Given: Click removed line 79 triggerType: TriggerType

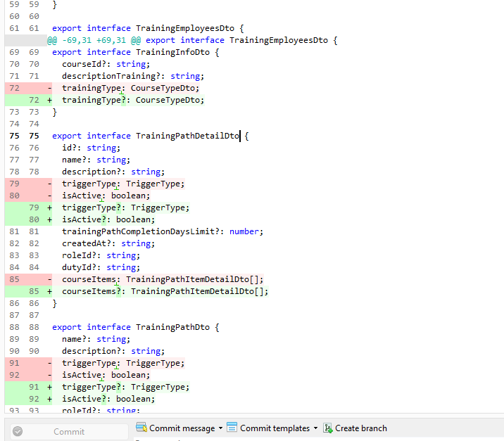Looking at the screenshot, I should coord(122,184).
